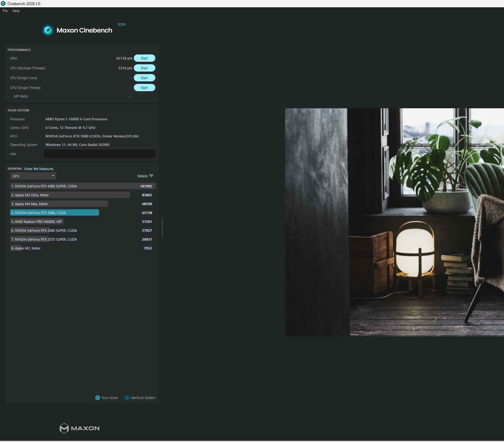This screenshot has width=504, height=442.
Task: Click the 37291 score value
Action: pyautogui.click(x=147, y=221)
